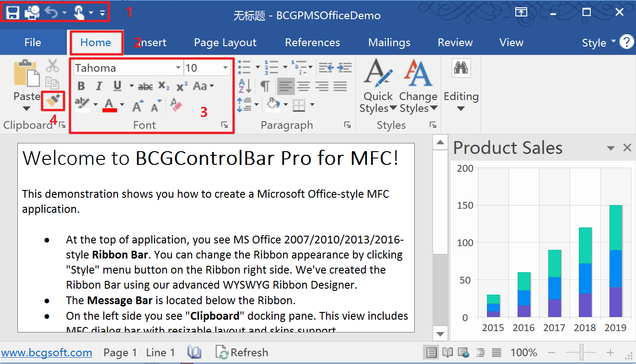Open the Tahoma font name dropdown

pos(178,68)
